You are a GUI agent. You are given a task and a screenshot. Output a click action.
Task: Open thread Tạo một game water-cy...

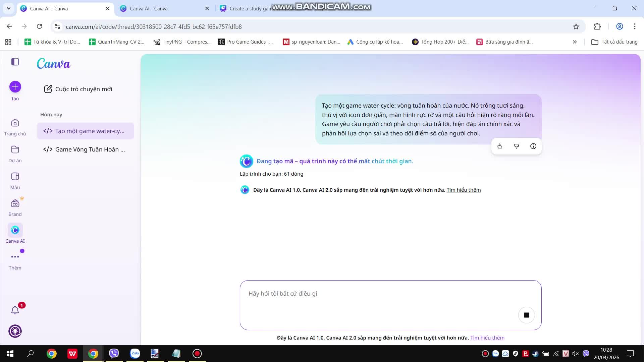pyautogui.click(x=86, y=131)
